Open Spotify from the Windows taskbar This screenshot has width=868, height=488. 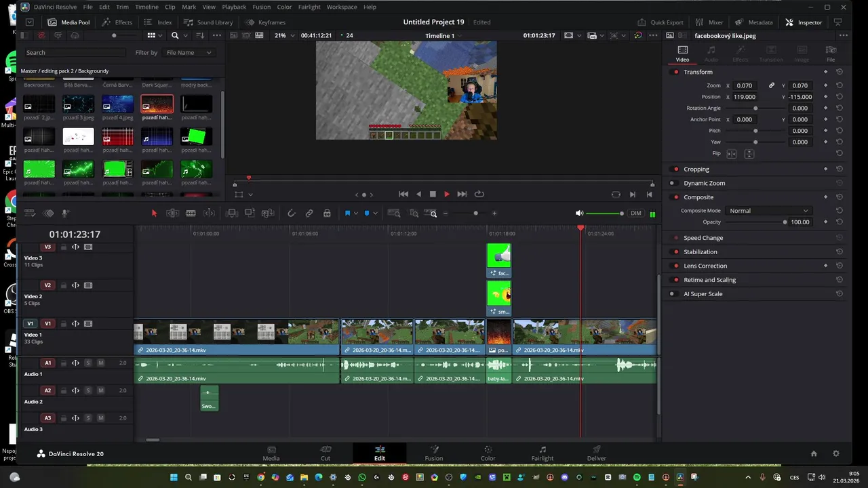pyautogui.click(x=637, y=478)
